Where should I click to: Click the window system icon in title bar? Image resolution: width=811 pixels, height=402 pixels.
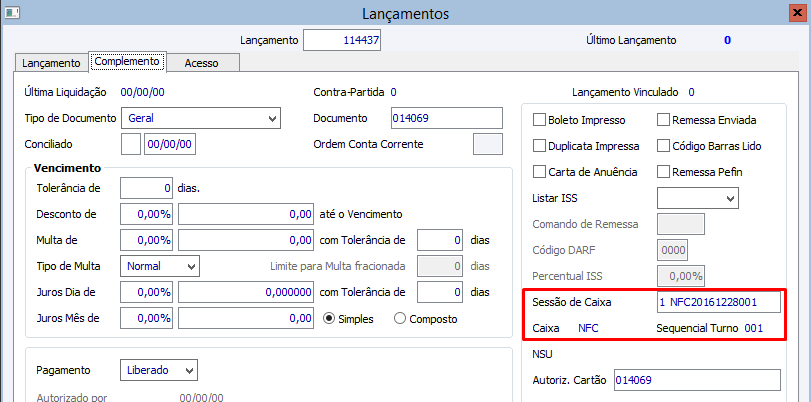[x=13, y=13]
